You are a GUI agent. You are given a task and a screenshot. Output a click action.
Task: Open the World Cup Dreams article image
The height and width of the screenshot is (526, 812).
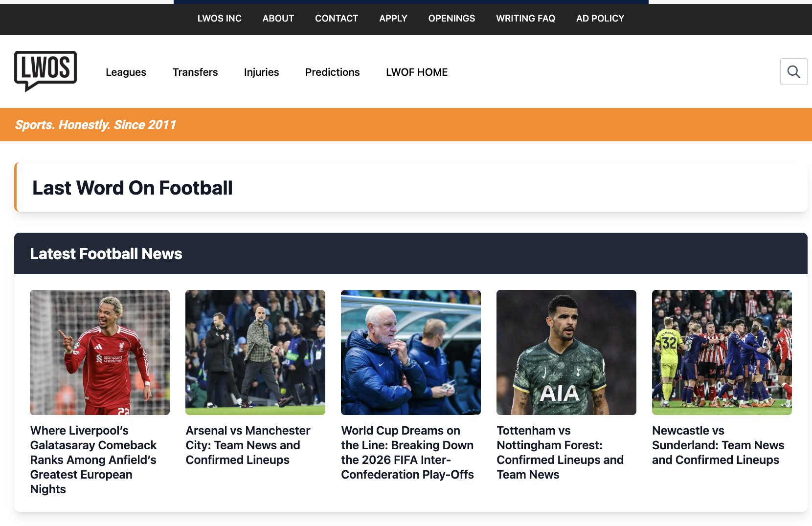click(411, 352)
